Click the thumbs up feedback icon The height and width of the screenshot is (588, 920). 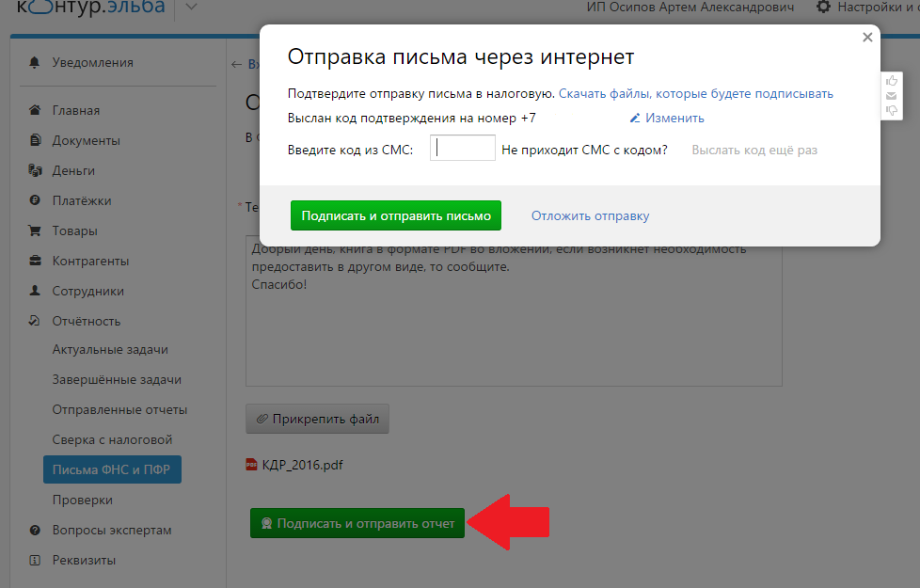pos(892,81)
